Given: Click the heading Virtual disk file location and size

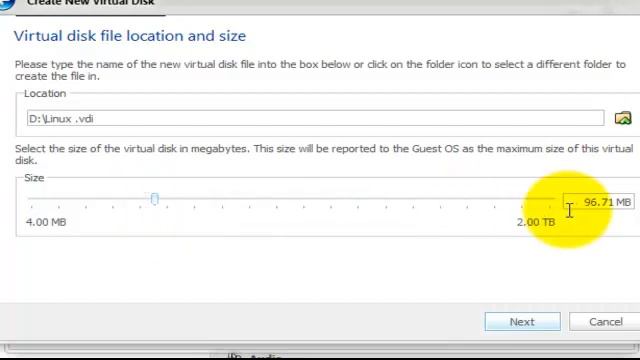Looking at the screenshot, I should (130, 36).
